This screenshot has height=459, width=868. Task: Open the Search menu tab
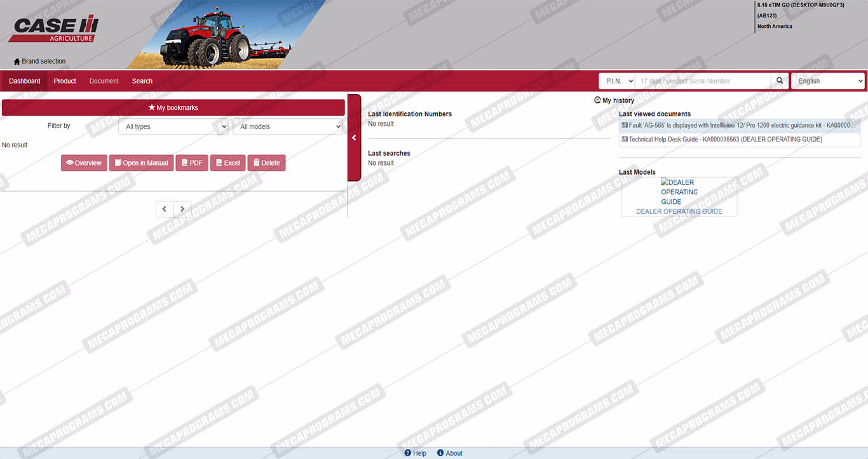click(142, 81)
